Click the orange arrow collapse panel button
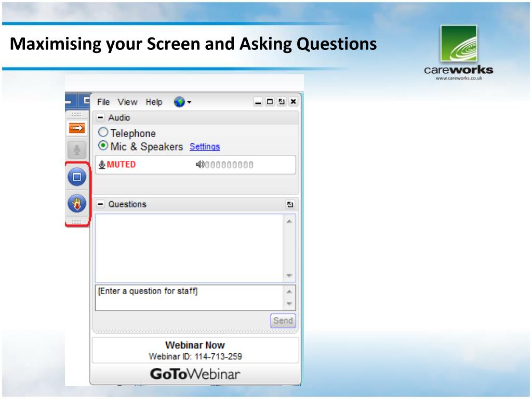The width and height of the screenshot is (532, 399). pyautogui.click(x=77, y=128)
